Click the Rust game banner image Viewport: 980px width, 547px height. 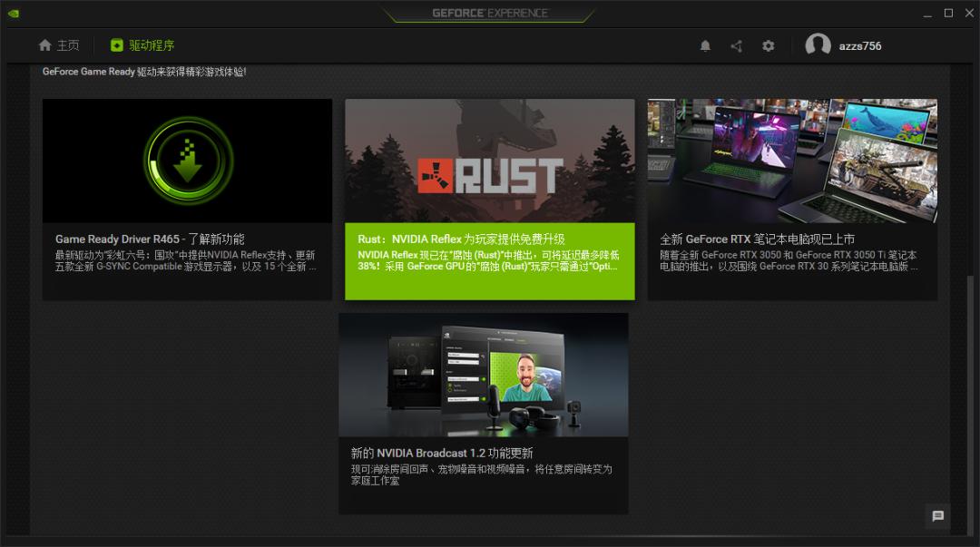click(x=489, y=161)
